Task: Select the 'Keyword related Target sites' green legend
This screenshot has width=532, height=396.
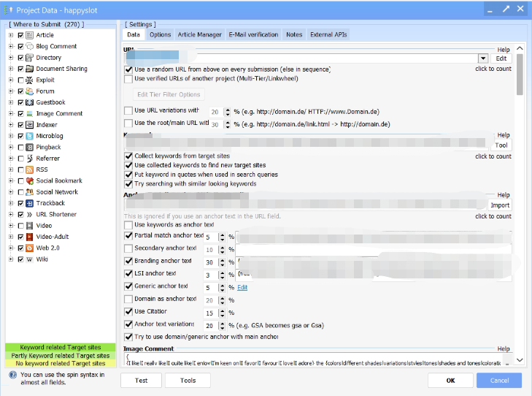Action: click(61, 347)
